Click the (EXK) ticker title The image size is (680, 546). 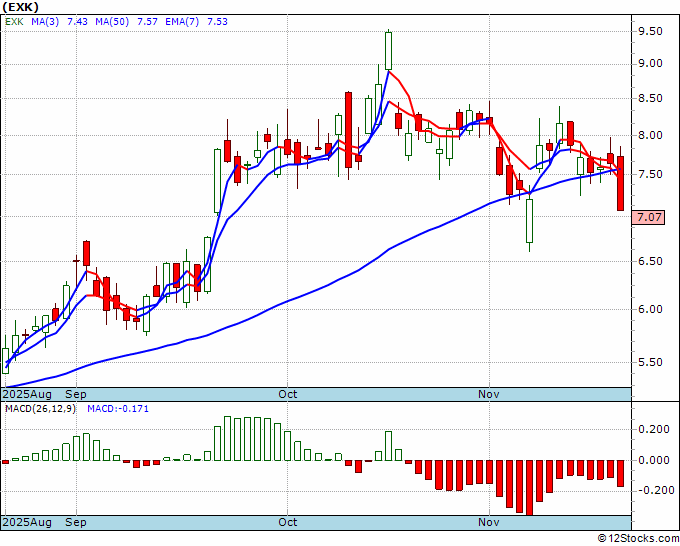coord(21,7)
